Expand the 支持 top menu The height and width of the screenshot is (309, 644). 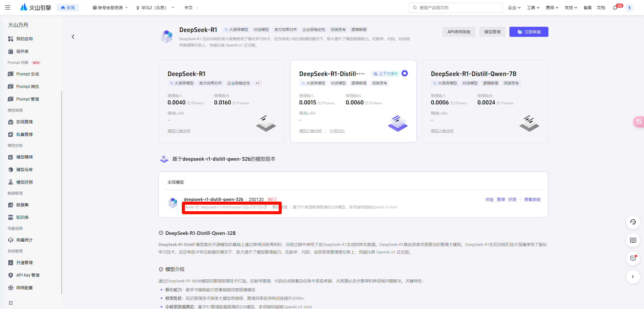pos(571,8)
